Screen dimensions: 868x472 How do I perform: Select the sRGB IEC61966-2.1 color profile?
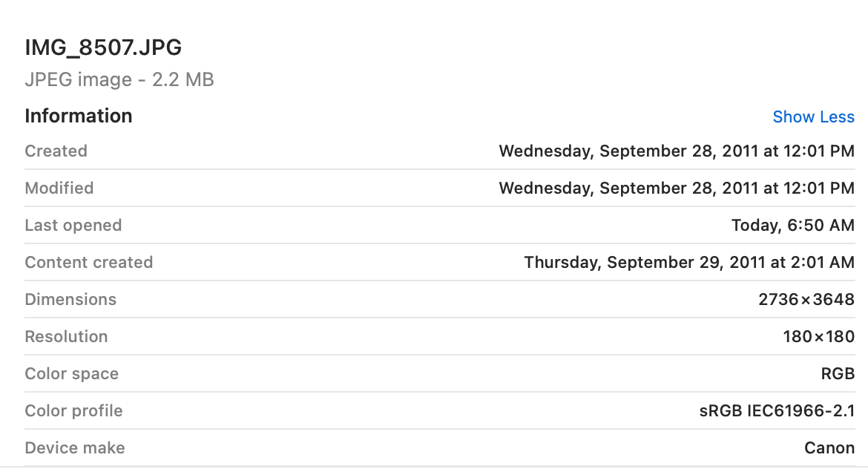(x=775, y=410)
